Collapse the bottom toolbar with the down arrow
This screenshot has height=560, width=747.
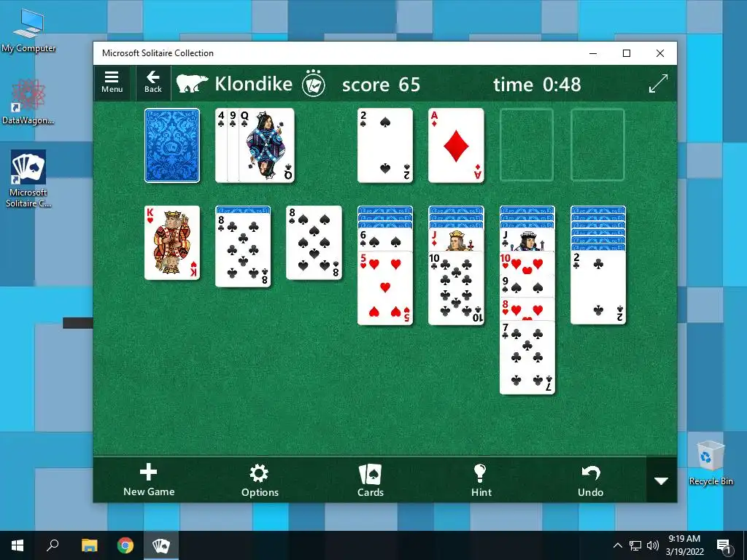click(661, 481)
